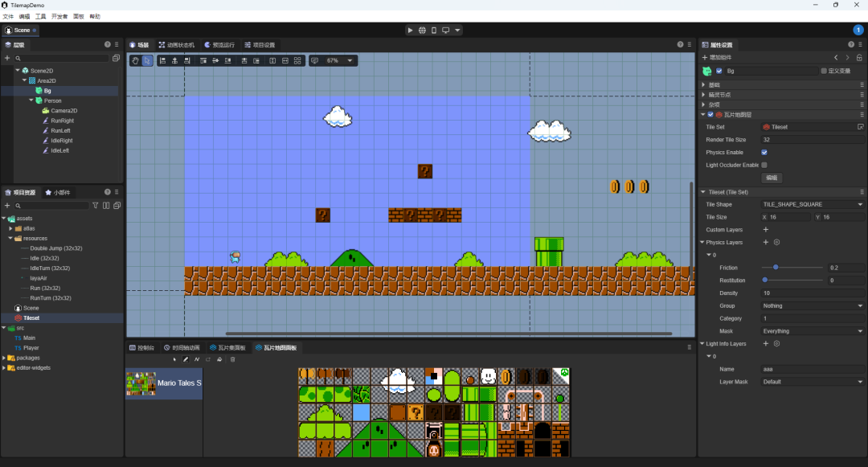The image size is (868, 467).
Task: Open the Group dropdown showing Nothing
Action: tap(812, 305)
